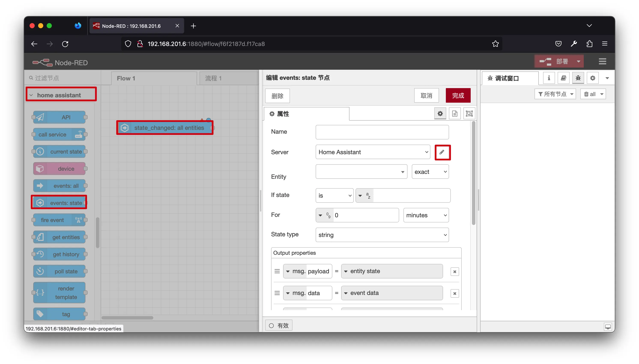Click the editor panel vertical scrollbar

[x=473, y=173]
